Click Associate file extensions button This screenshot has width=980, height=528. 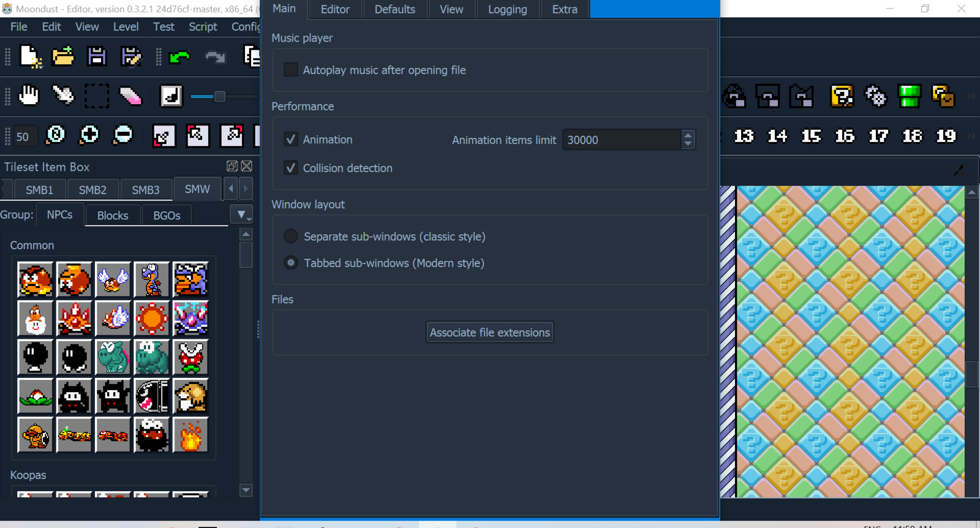coord(490,333)
